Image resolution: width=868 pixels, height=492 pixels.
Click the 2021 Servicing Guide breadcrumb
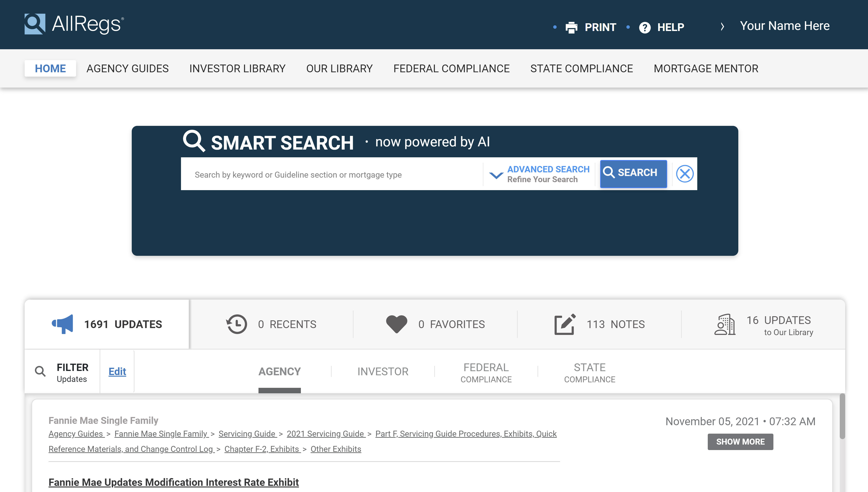tap(326, 434)
